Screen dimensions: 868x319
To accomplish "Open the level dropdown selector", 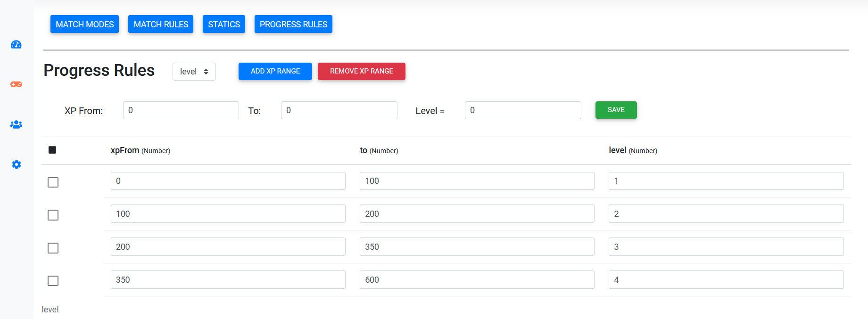I will [194, 72].
